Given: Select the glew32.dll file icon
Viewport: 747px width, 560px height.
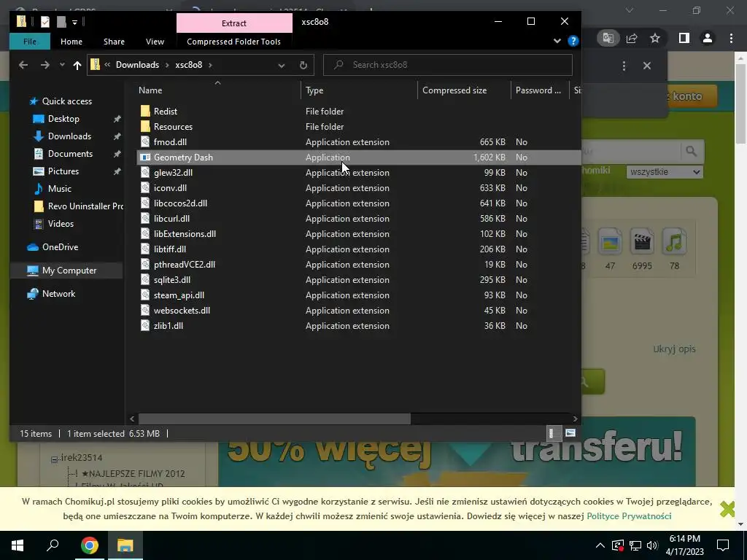Looking at the screenshot, I should (x=145, y=172).
